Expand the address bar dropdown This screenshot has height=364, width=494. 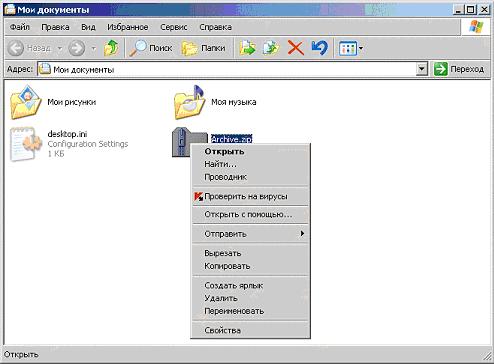pos(422,69)
